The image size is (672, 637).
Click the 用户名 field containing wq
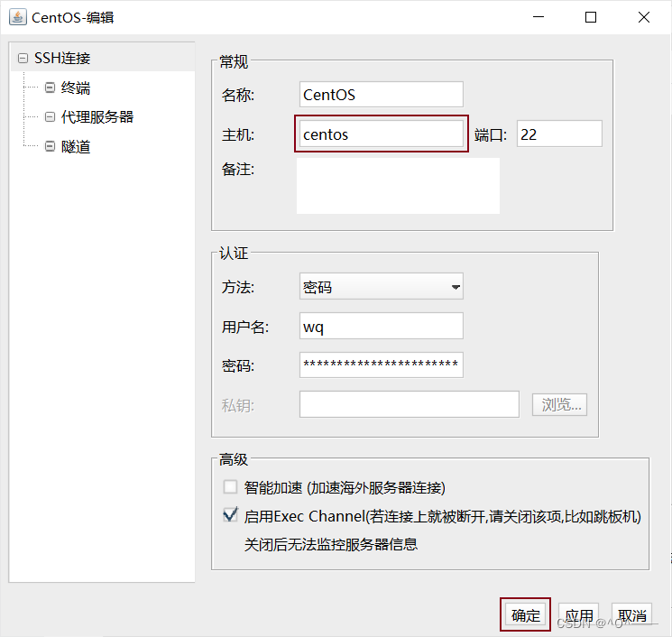381,326
